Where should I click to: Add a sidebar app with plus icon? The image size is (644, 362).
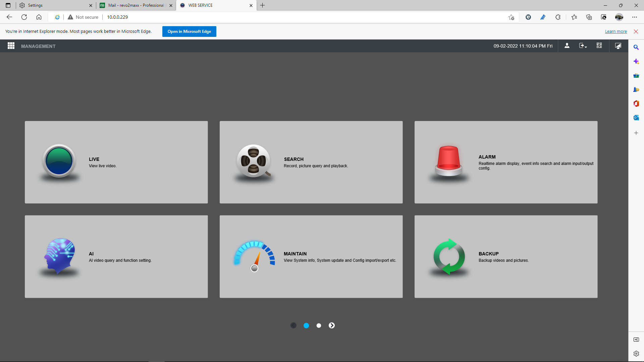pyautogui.click(x=636, y=133)
